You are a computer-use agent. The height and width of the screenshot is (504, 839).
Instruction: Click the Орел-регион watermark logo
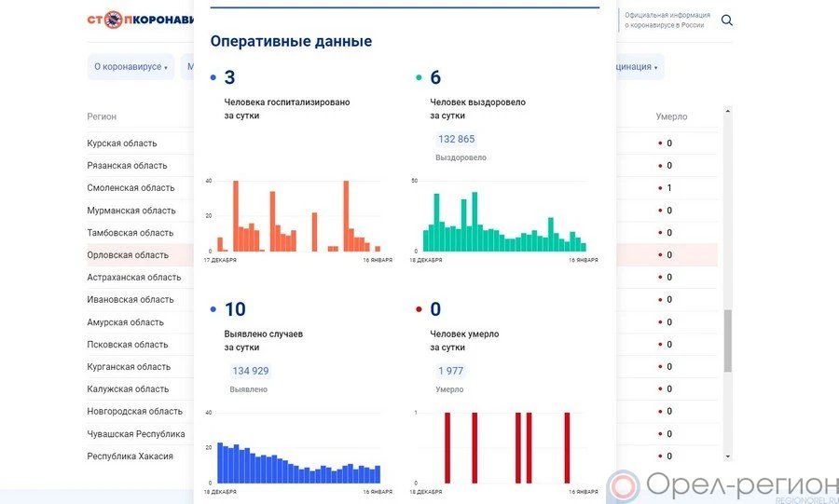(722, 485)
